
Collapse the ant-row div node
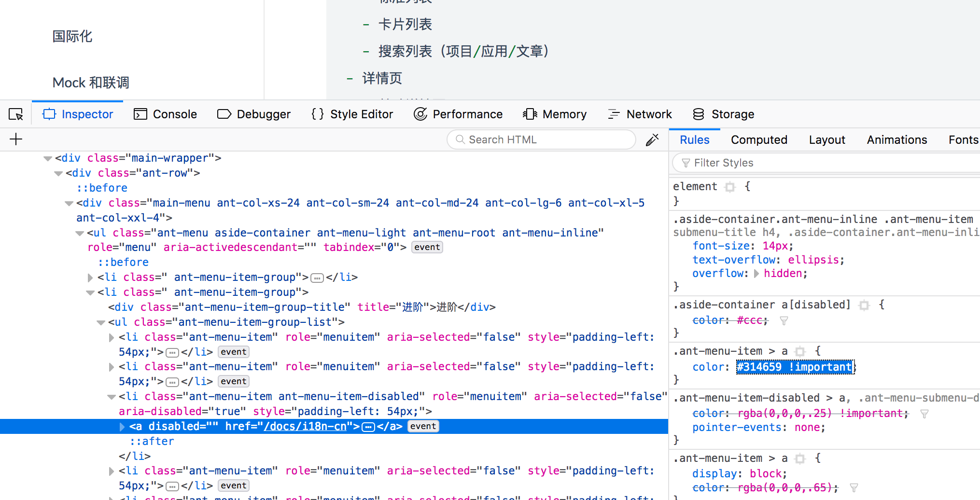click(58, 173)
